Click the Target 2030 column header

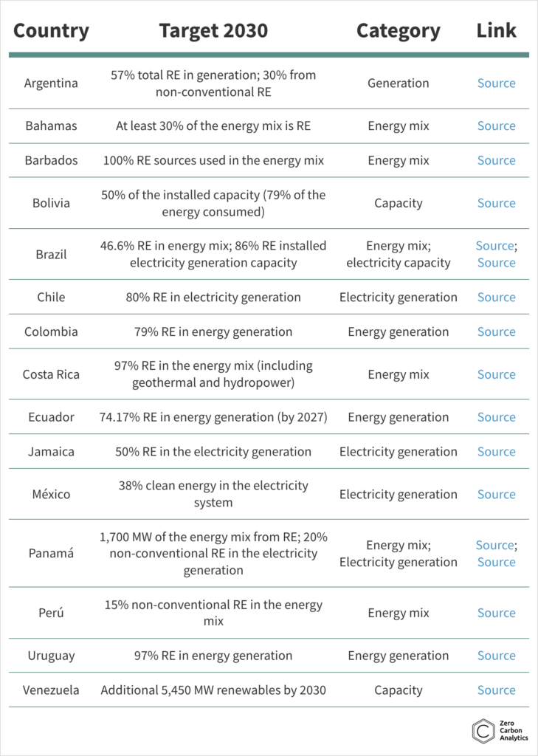point(213,31)
